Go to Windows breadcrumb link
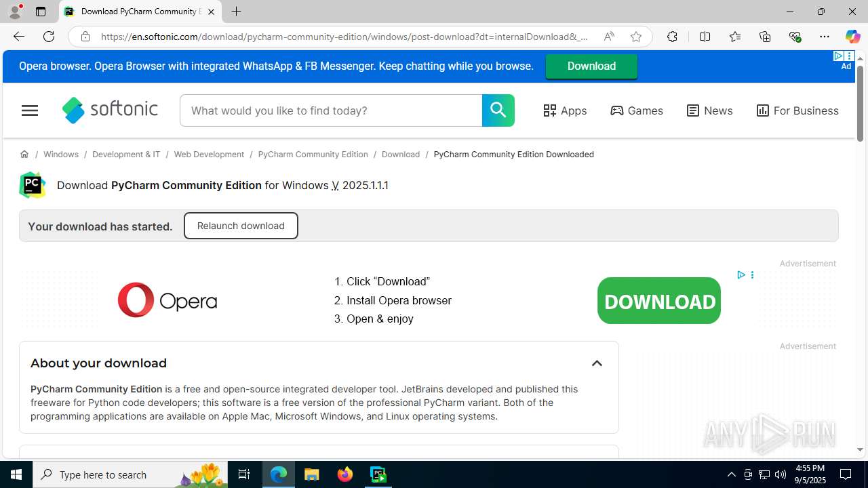868x488 pixels. (x=61, y=155)
